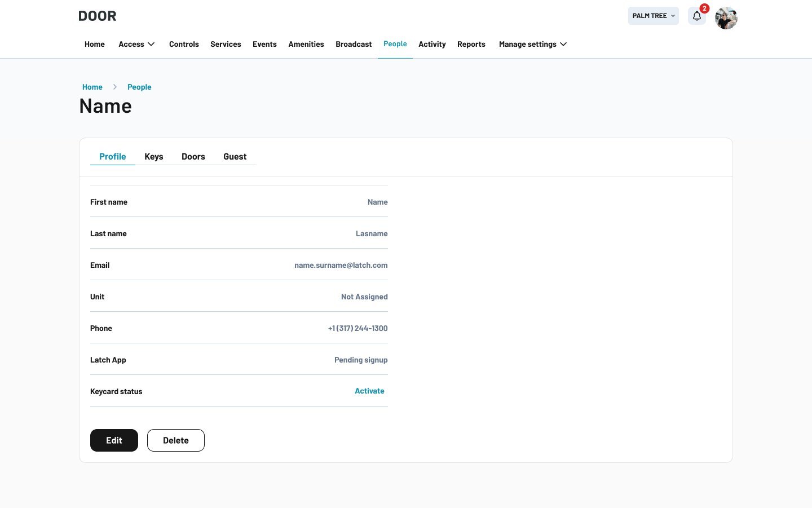Click the 'Name' value in the First name row
Viewport: 812px width, 508px height.
(378, 202)
